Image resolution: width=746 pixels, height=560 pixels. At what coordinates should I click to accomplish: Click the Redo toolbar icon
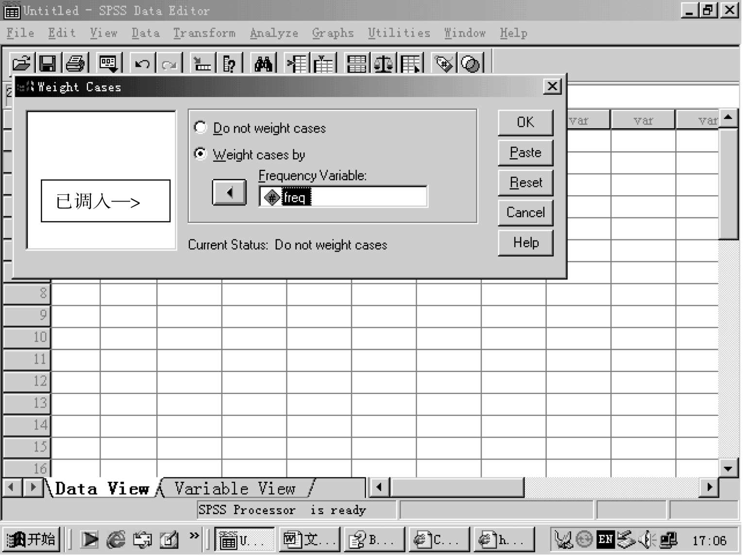click(x=169, y=63)
